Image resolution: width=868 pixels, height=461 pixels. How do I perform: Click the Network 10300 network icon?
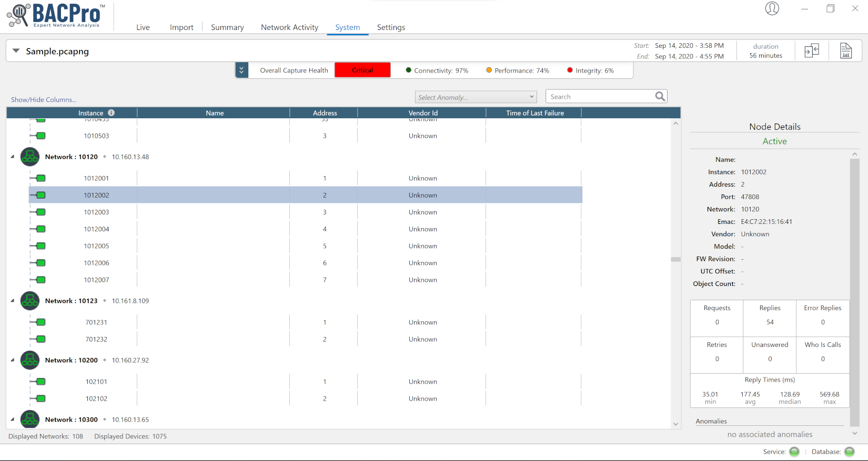[x=30, y=419]
